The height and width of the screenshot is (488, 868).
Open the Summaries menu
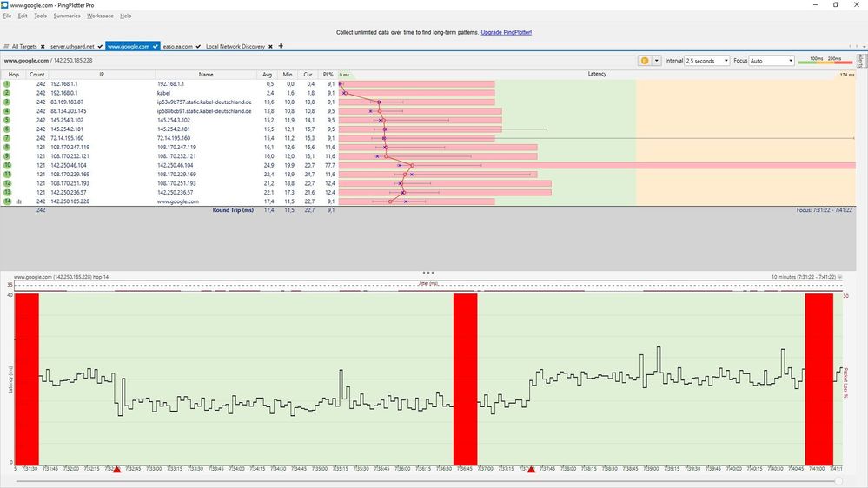click(67, 16)
